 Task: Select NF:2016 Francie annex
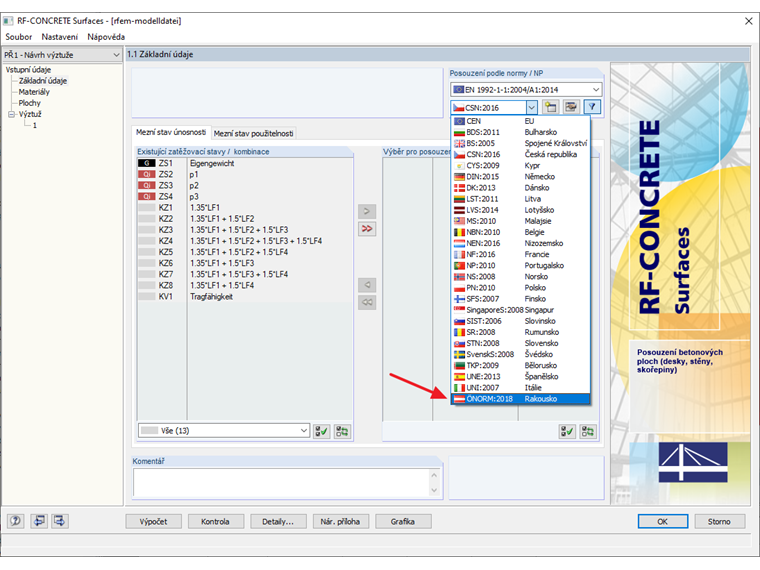pyautogui.click(x=521, y=254)
